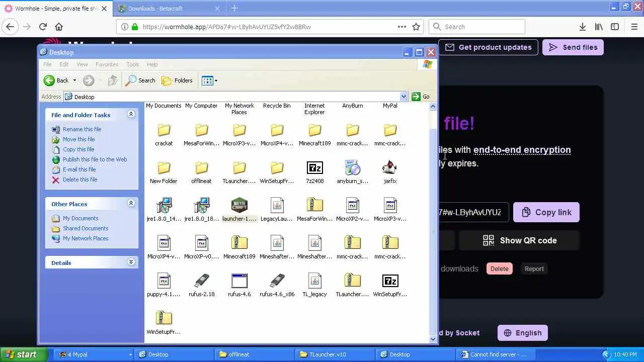The height and width of the screenshot is (362, 644).
Task: Collapse the Other Places panel
Action: 131,204
